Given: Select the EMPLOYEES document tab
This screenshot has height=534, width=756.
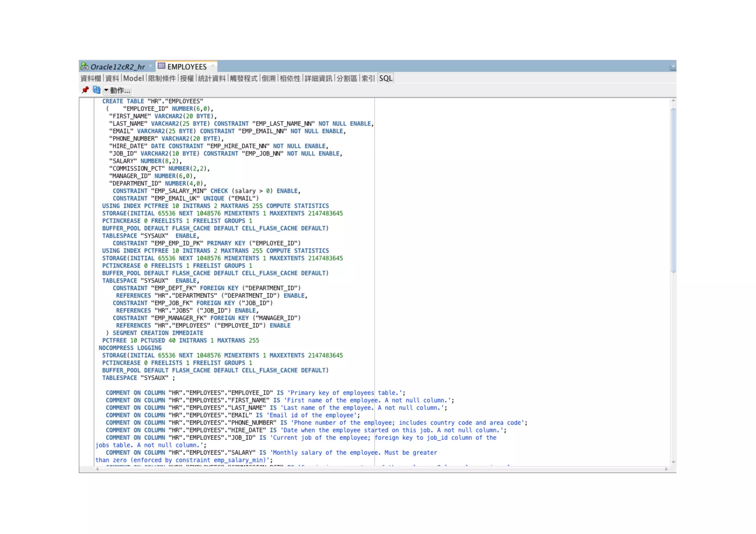Looking at the screenshot, I should (187, 67).
